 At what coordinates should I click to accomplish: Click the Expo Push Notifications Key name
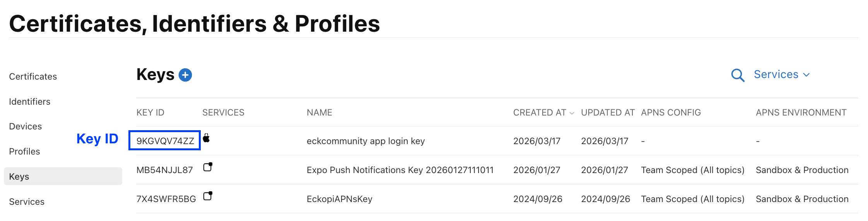(x=400, y=170)
